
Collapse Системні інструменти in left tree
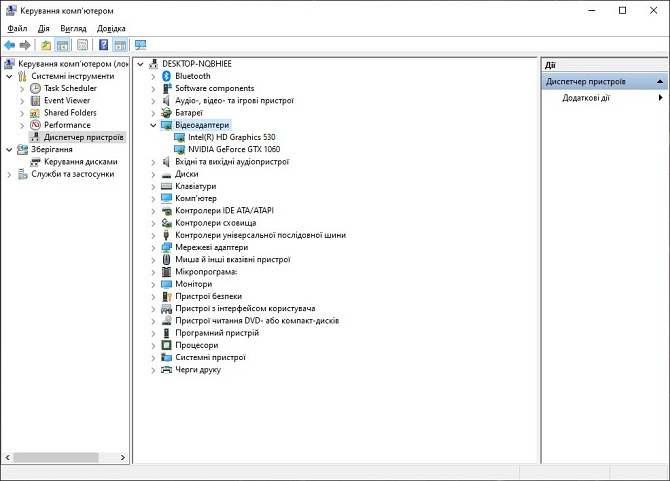point(9,76)
